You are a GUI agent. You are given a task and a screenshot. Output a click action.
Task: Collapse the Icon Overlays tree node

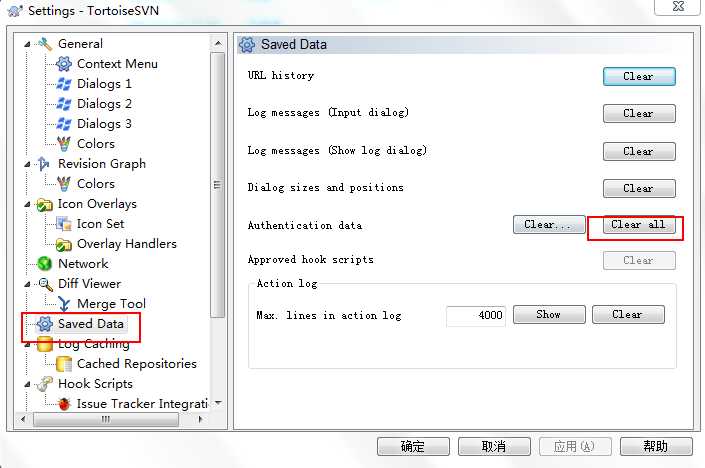pyautogui.click(x=27, y=204)
